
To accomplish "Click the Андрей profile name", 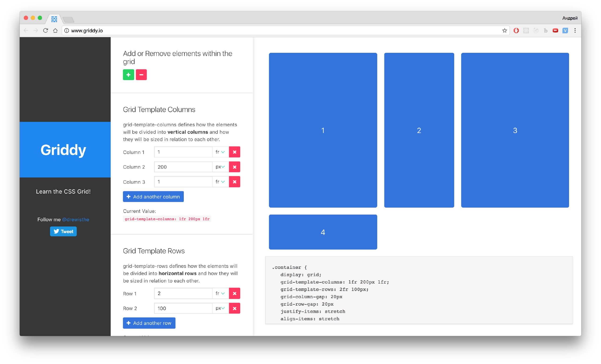I will [x=570, y=18].
